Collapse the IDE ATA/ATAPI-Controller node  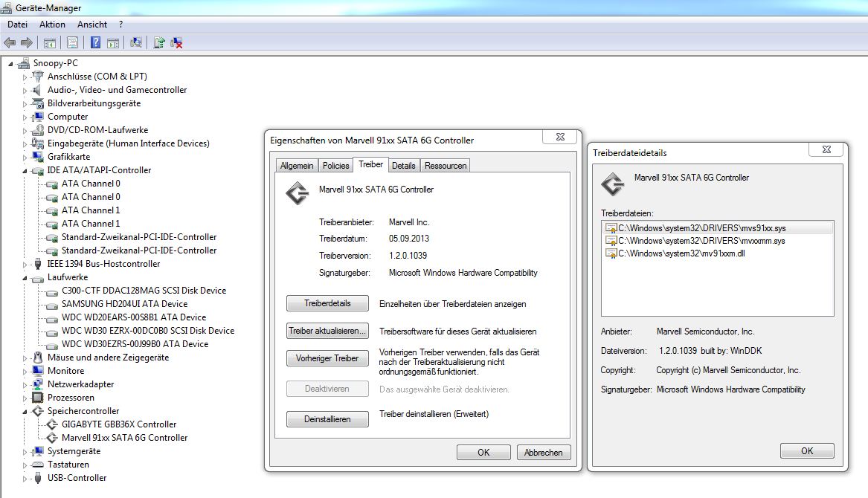[x=25, y=171]
